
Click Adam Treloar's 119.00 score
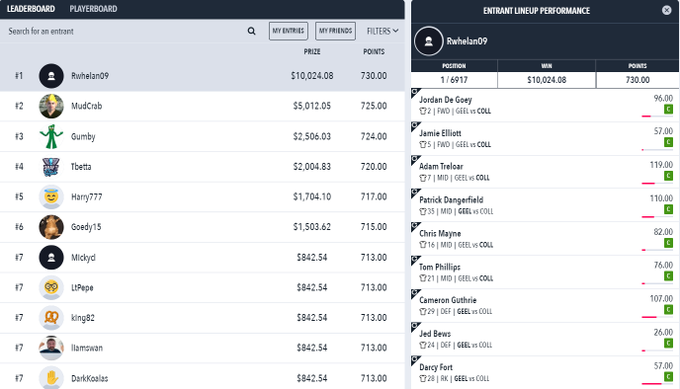point(661,165)
